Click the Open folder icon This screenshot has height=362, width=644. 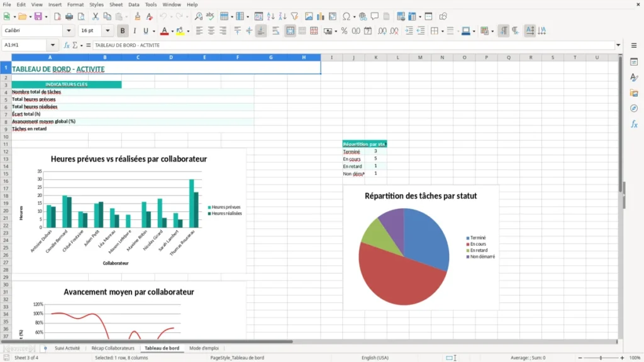(22, 16)
